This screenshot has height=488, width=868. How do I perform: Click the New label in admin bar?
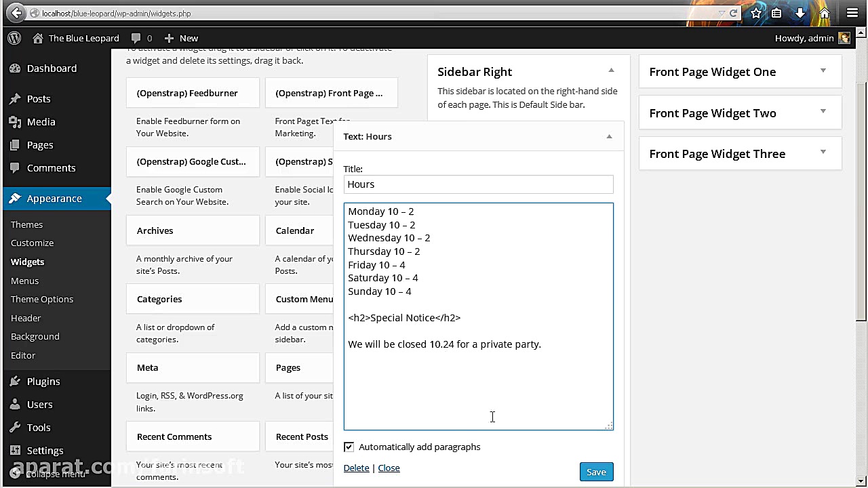pos(189,38)
